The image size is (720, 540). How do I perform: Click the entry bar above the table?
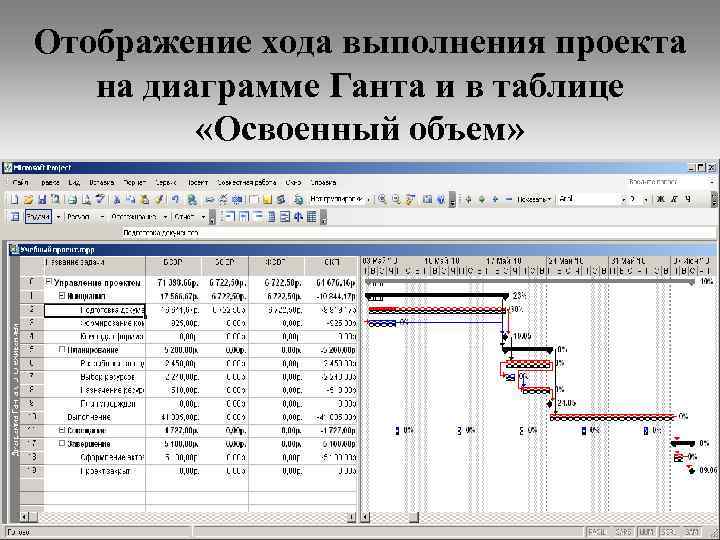418,233
